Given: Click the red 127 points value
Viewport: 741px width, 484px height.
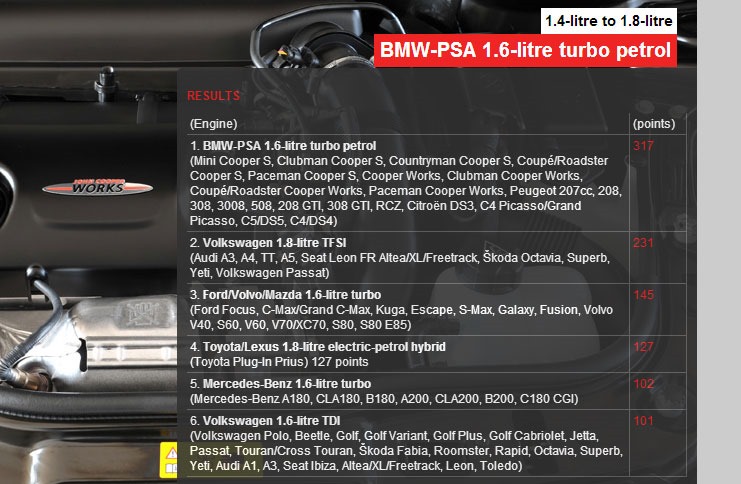Looking at the screenshot, I should 643,347.
